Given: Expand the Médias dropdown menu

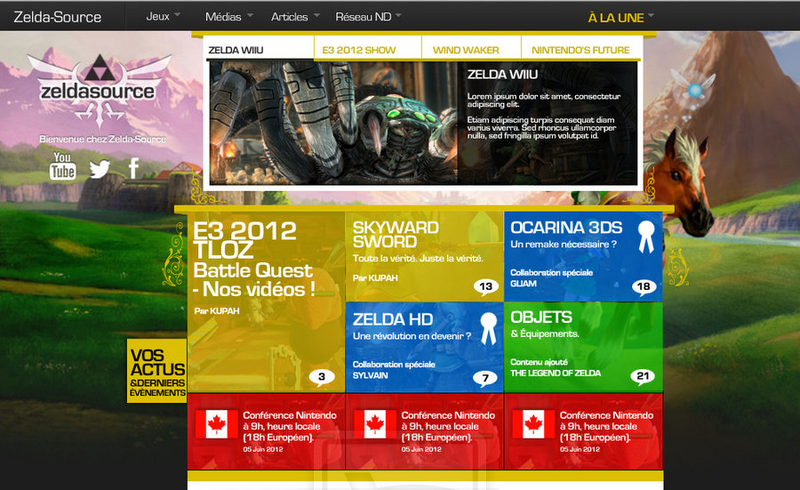Looking at the screenshot, I should [x=229, y=17].
